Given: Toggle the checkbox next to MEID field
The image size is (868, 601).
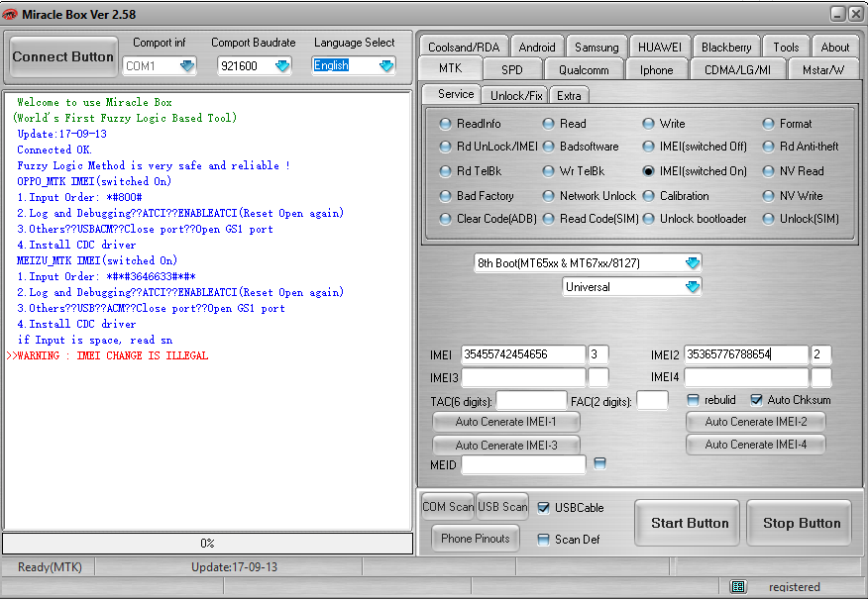Looking at the screenshot, I should (599, 463).
